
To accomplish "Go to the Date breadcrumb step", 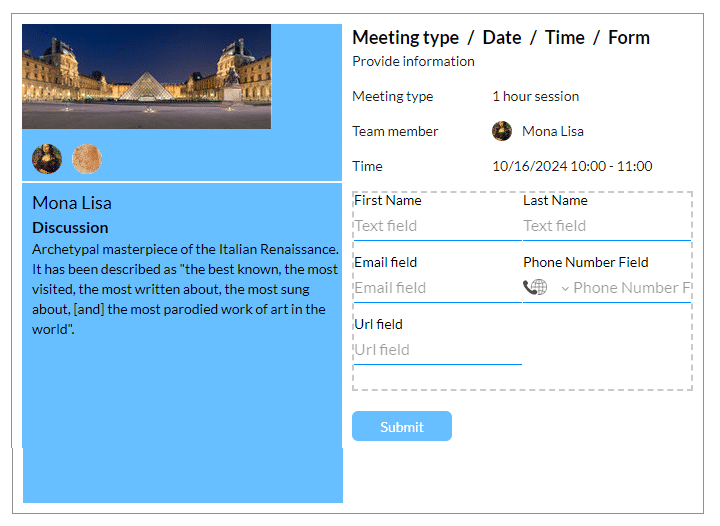I will [x=502, y=38].
